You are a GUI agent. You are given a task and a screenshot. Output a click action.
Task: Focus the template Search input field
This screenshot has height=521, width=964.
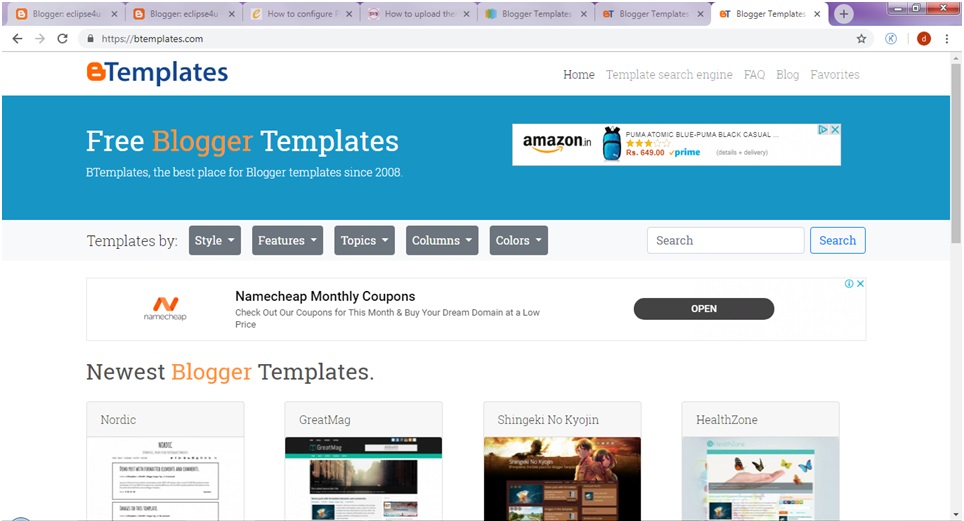(725, 241)
